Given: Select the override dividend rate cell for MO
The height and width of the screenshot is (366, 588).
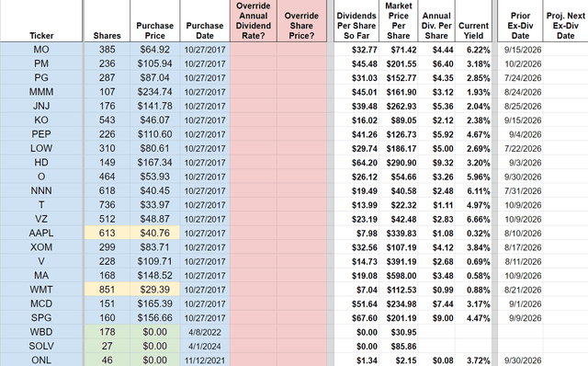Looking at the screenshot, I should (x=254, y=50).
